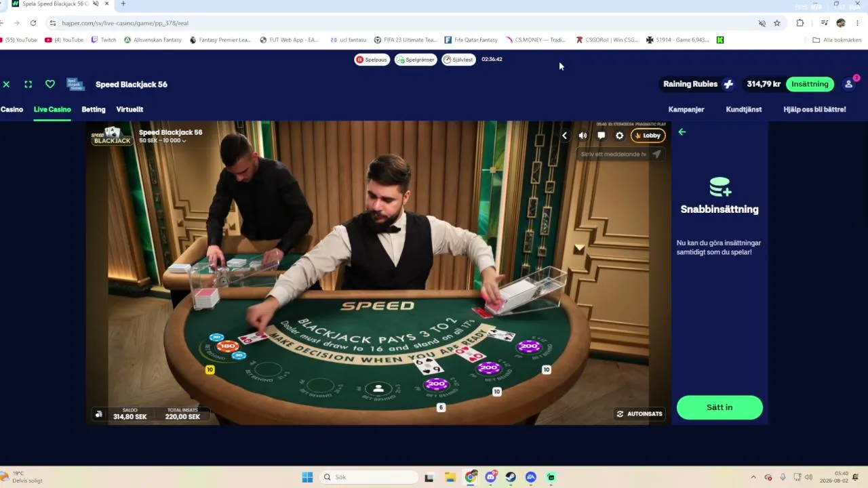868x488 pixels.
Task: Open Discord from the taskbar
Action: [491, 477]
